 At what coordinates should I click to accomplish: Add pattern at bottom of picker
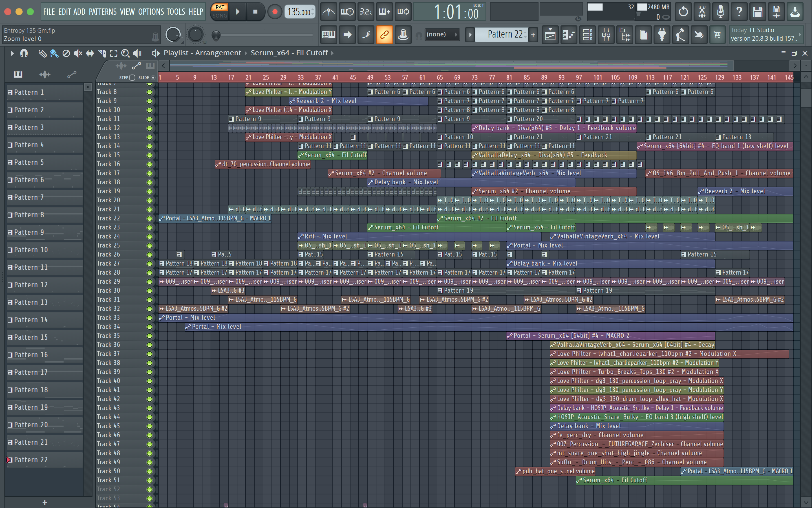[45, 503]
